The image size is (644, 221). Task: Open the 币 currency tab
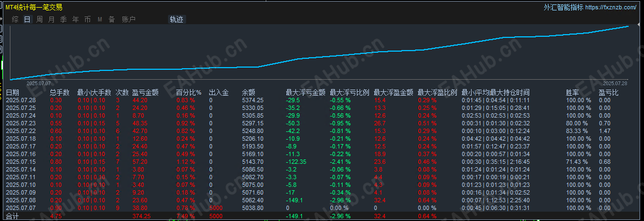pyautogui.click(x=87, y=19)
